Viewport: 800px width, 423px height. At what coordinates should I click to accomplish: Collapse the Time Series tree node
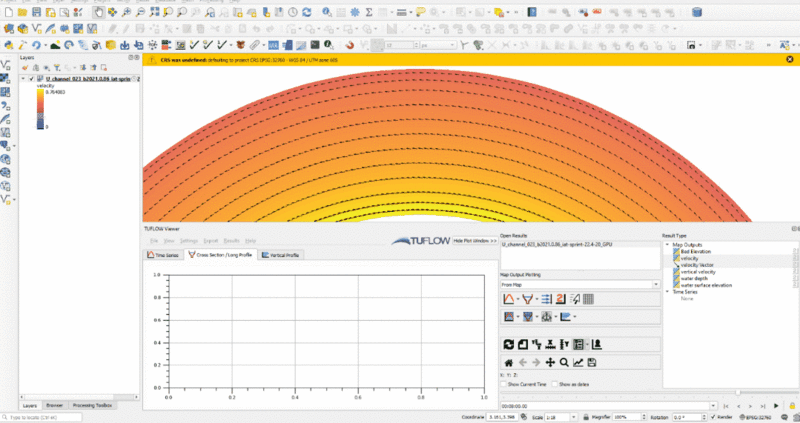pyautogui.click(x=667, y=291)
